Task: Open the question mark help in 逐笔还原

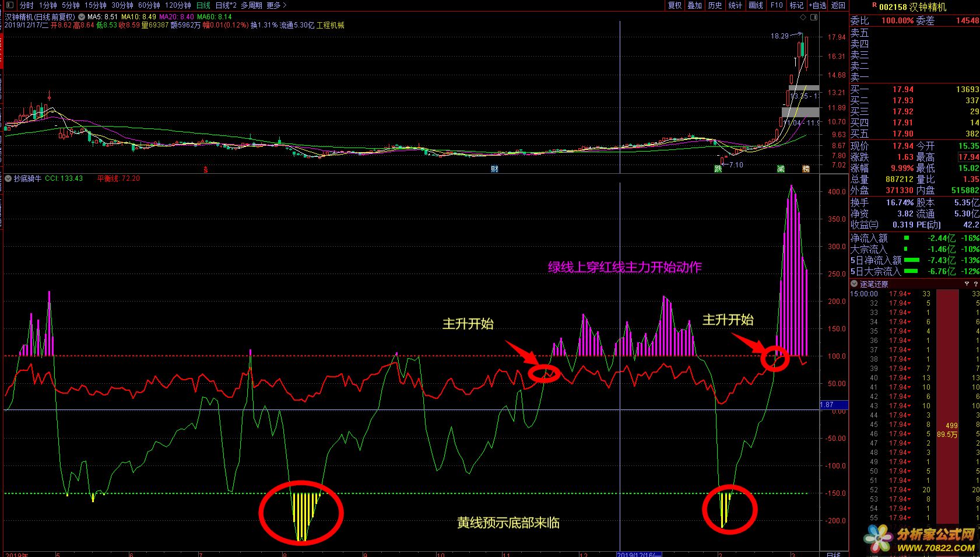Action: 975,284
